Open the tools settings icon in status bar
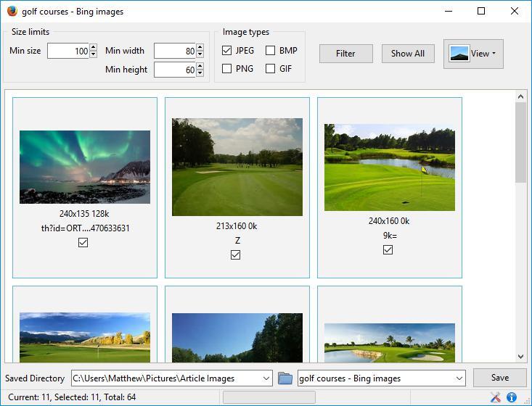532x406 pixels. [x=496, y=397]
